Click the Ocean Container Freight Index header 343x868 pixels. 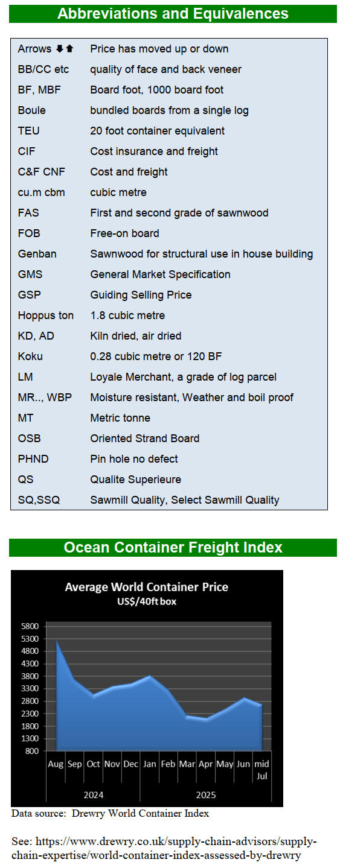pyautogui.click(x=173, y=547)
